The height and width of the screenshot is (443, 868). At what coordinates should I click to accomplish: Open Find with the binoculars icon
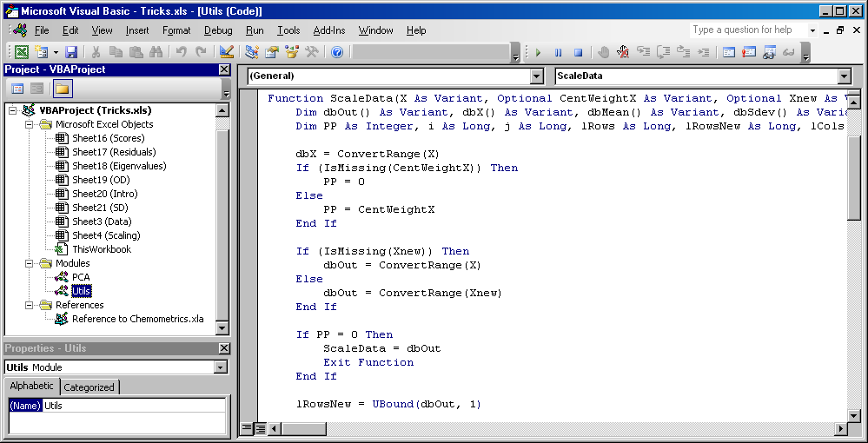click(156, 52)
